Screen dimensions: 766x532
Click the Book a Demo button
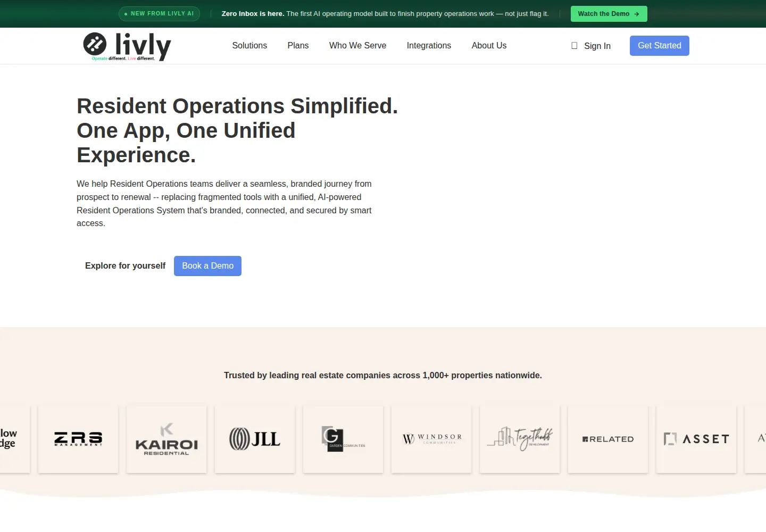207,266
